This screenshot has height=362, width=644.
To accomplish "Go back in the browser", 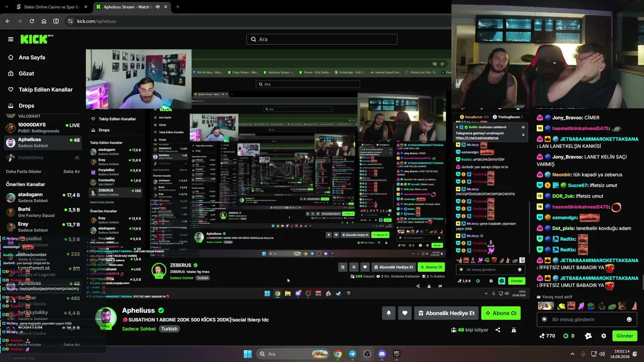I will pos(8,21).
